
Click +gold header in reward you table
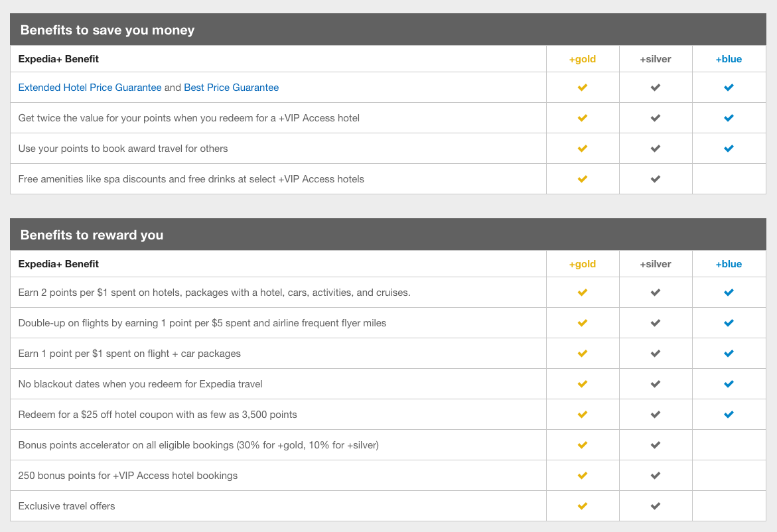coord(583,264)
